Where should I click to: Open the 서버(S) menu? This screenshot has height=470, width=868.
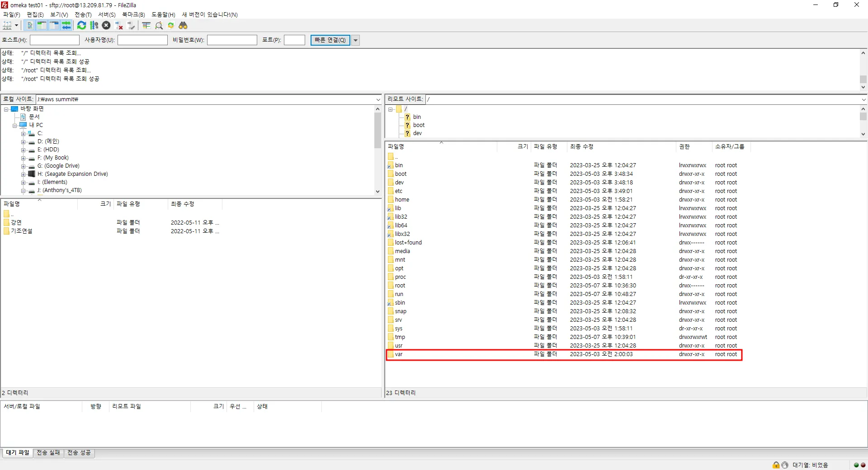coord(107,14)
